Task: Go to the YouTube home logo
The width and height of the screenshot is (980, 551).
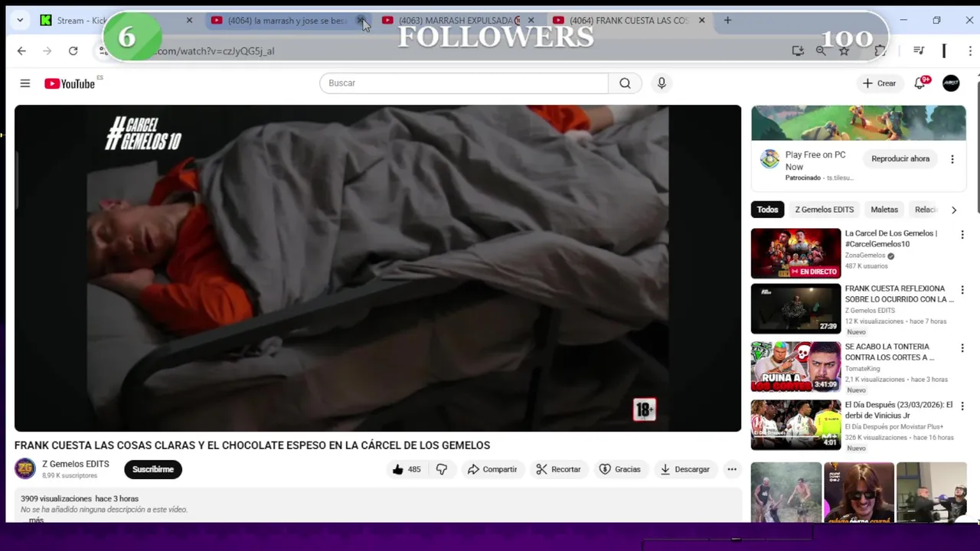Action: (69, 83)
